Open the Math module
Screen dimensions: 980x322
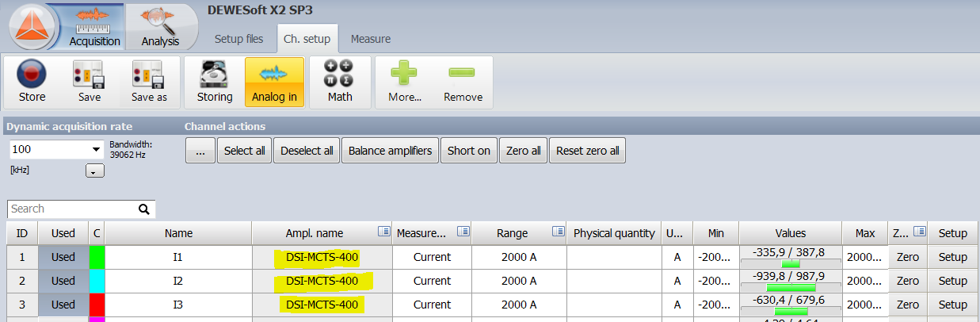tap(341, 82)
